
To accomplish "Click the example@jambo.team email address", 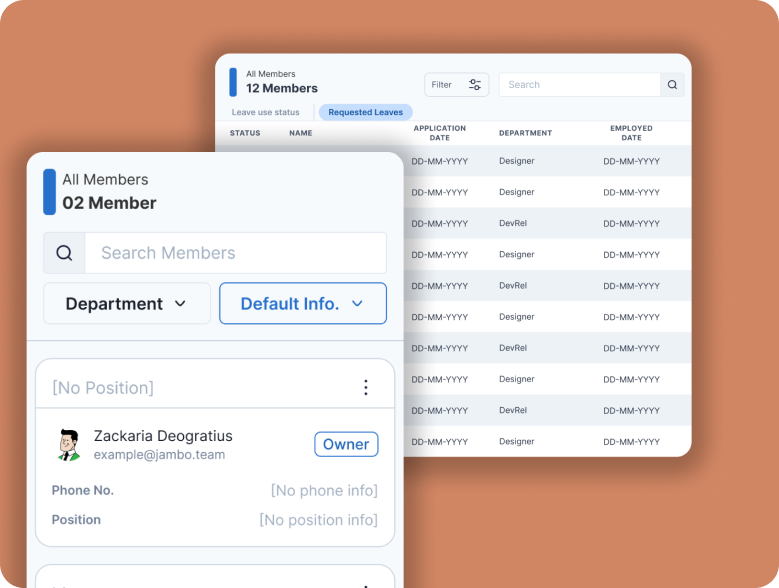I will tap(159, 454).
